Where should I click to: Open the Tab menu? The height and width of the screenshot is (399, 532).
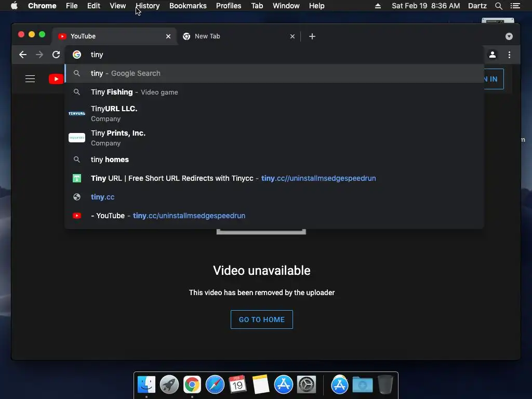point(257,6)
